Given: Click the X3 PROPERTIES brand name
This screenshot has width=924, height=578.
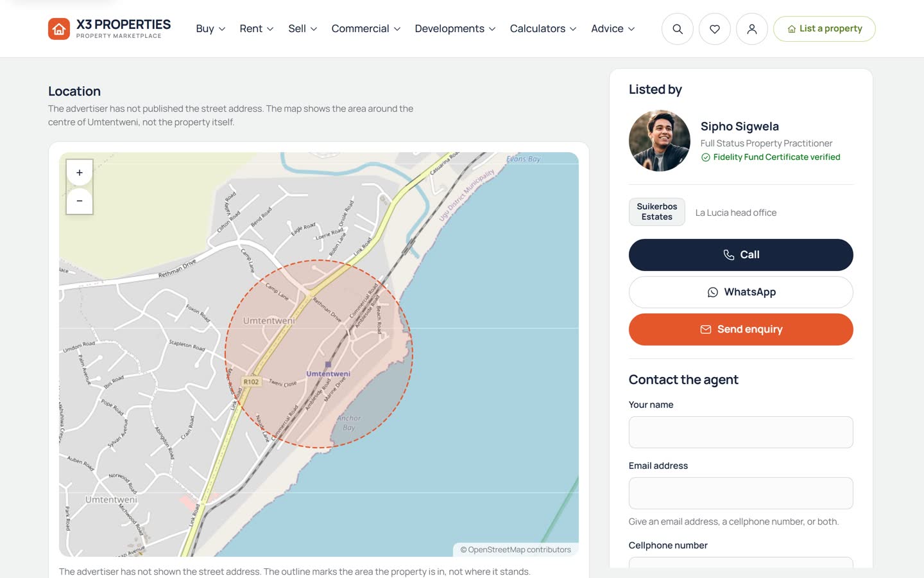Looking at the screenshot, I should click(x=123, y=24).
